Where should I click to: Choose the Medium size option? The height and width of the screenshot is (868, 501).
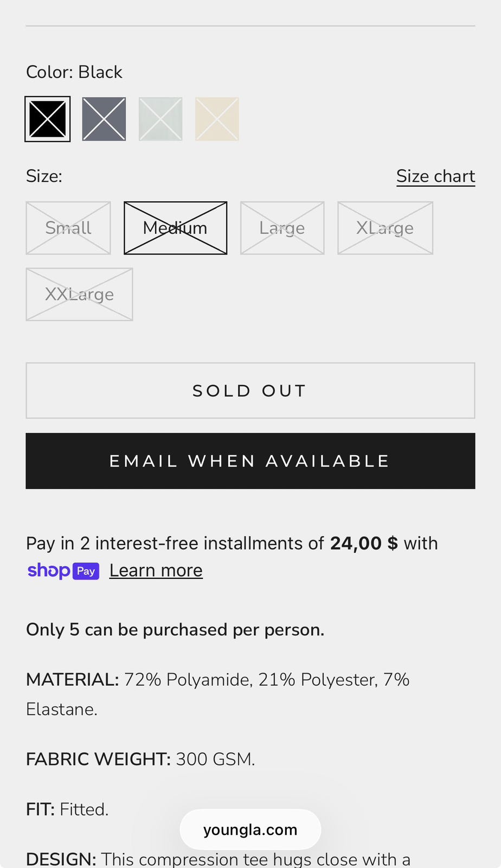coord(175,228)
